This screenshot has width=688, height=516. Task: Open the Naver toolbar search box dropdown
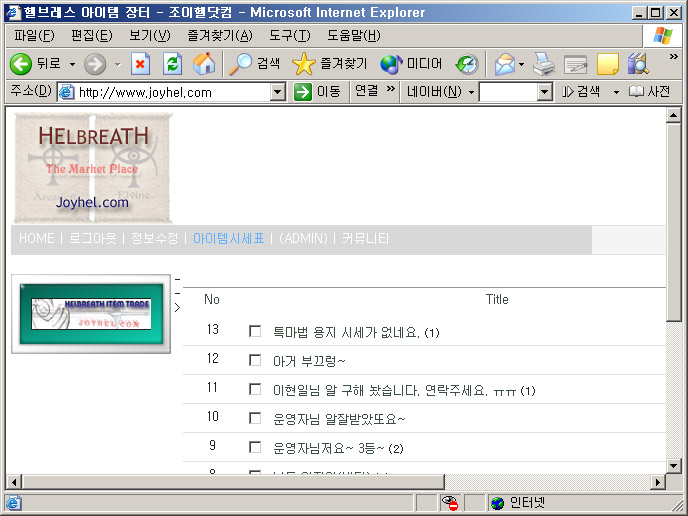545,92
